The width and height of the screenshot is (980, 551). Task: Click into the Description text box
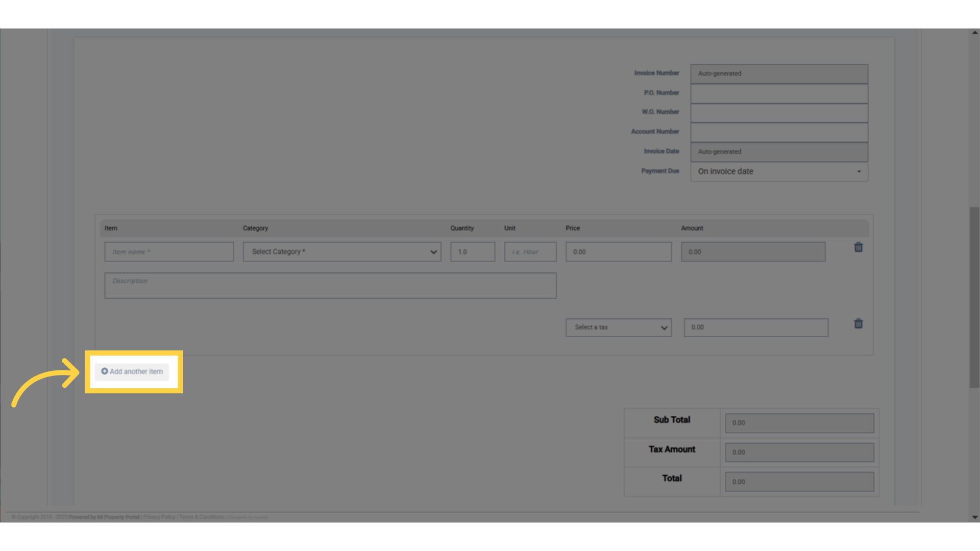(330, 286)
